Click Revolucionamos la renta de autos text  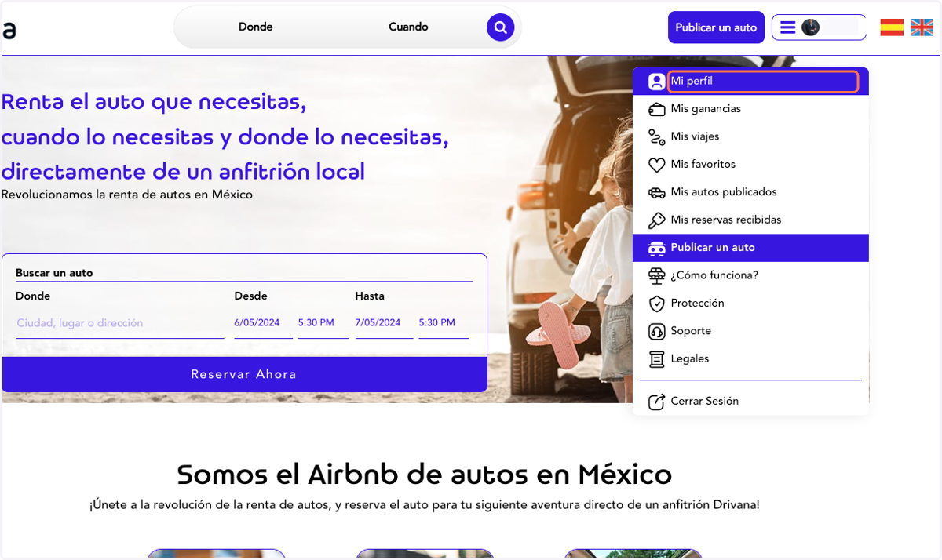127,195
